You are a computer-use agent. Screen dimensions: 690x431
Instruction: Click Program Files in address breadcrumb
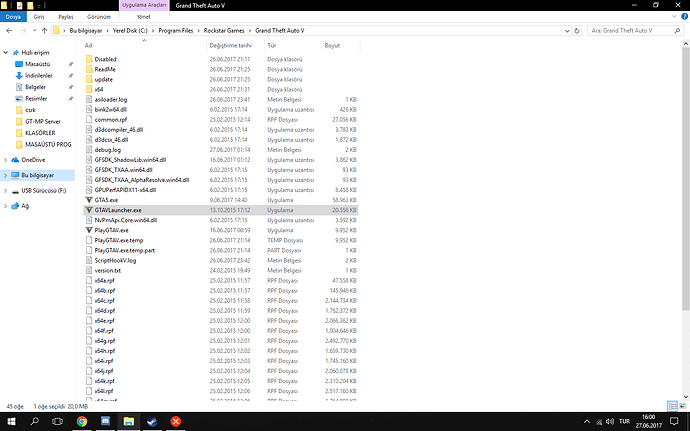pyautogui.click(x=176, y=30)
